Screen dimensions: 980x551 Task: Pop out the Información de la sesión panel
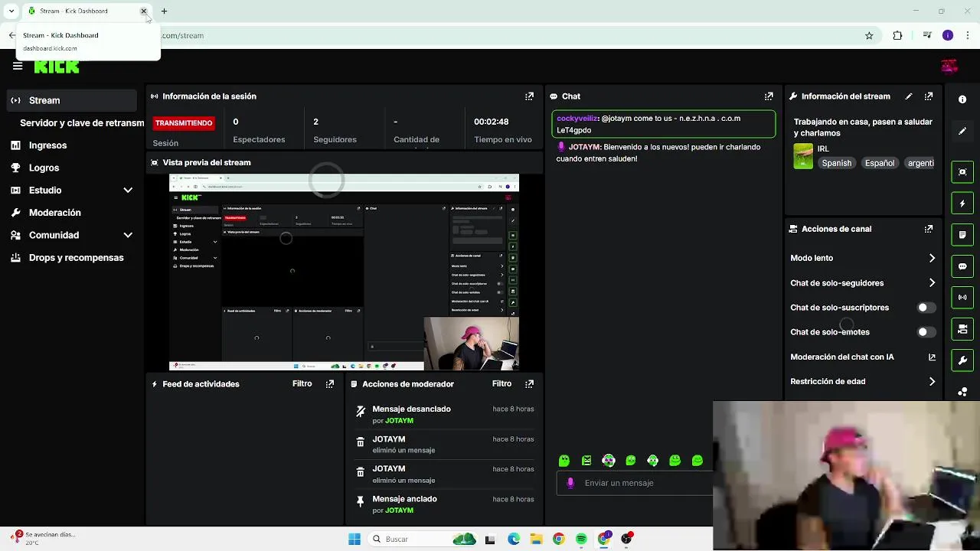tap(529, 96)
